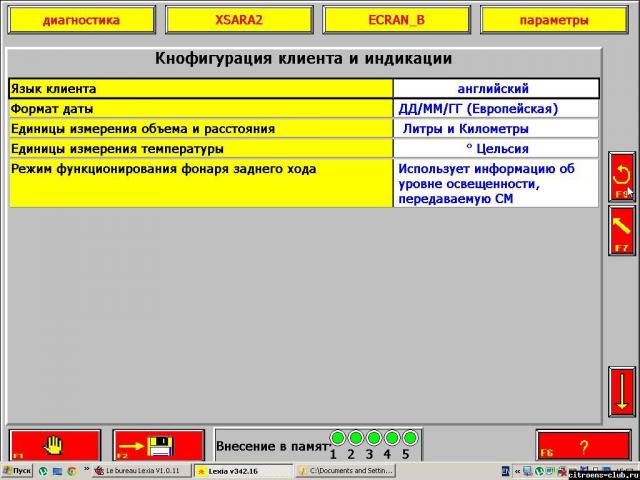
Task: Change the reversing lamp mode value
Action: 496,183
